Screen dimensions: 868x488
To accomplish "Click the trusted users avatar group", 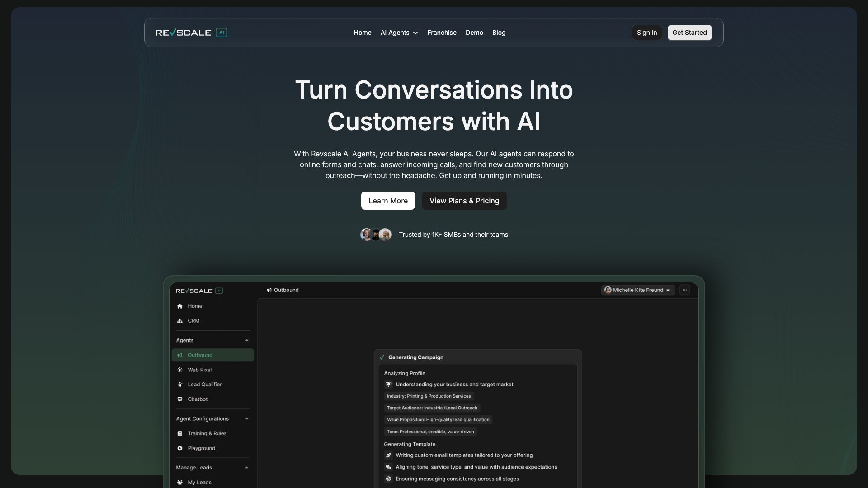I will point(375,234).
